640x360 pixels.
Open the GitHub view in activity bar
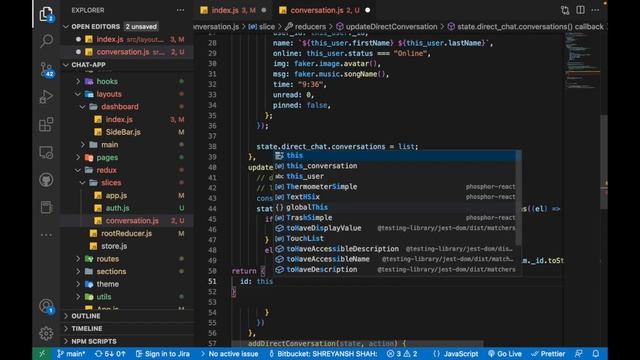pyautogui.click(x=46, y=180)
